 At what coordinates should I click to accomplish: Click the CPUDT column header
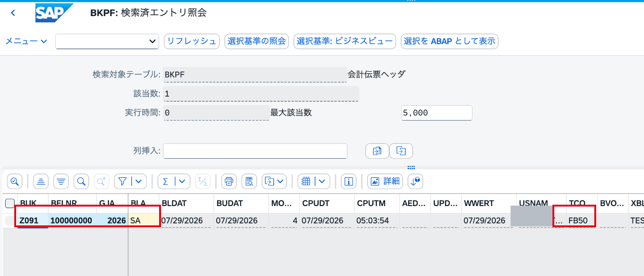[x=327, y=203]
